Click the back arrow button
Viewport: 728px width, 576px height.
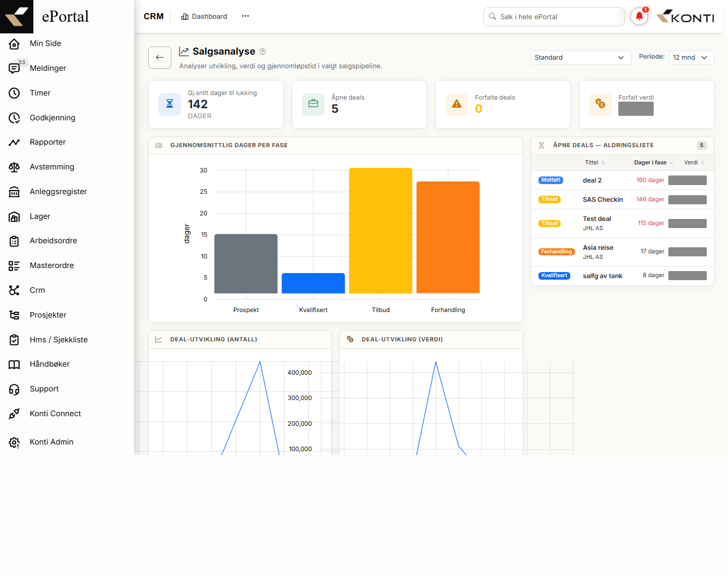(x=160, y=58)
